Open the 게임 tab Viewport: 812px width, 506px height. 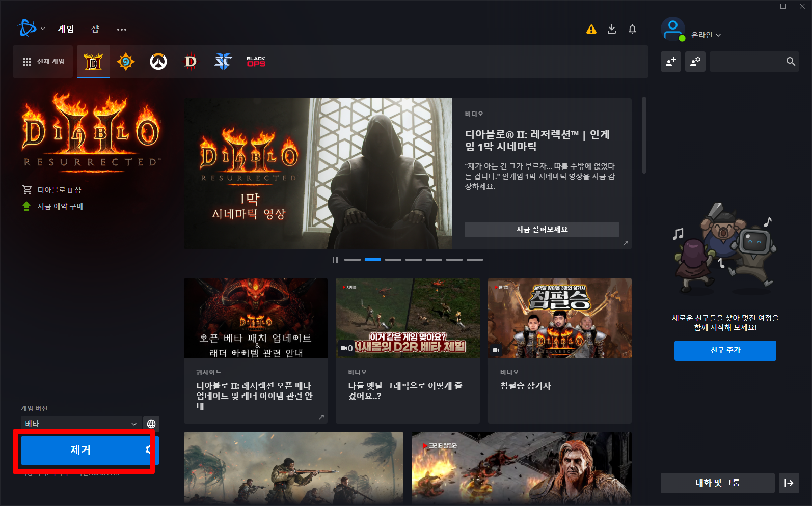(66, 29)
